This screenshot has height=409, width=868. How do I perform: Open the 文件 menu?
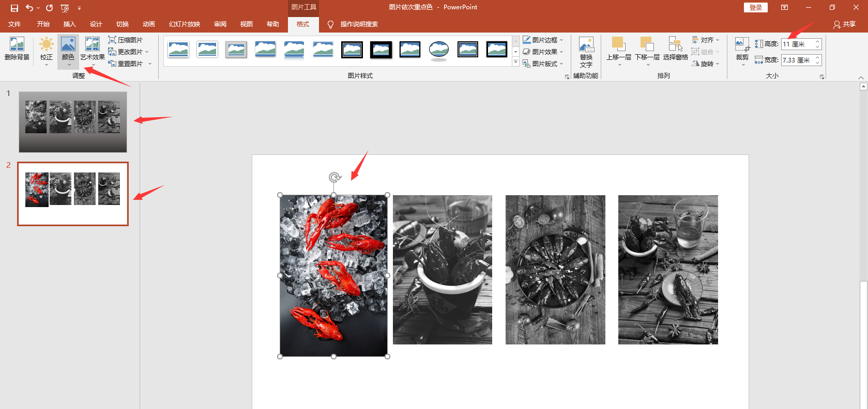14,24
